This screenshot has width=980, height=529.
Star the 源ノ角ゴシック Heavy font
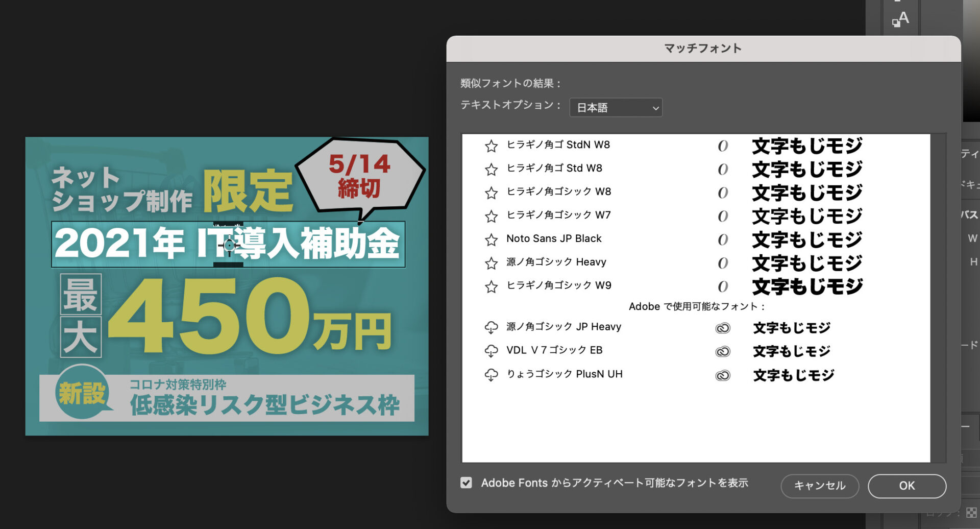(491, 263)
